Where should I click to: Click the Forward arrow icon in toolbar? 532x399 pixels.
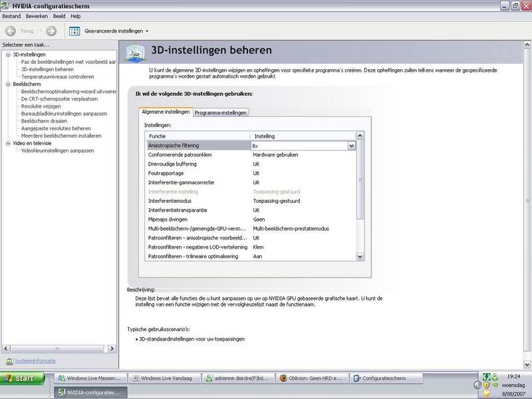coord(51,31)
